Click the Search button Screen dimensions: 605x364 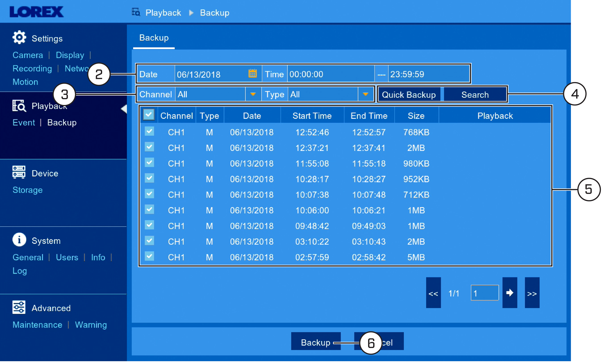[x=475, y=94]
